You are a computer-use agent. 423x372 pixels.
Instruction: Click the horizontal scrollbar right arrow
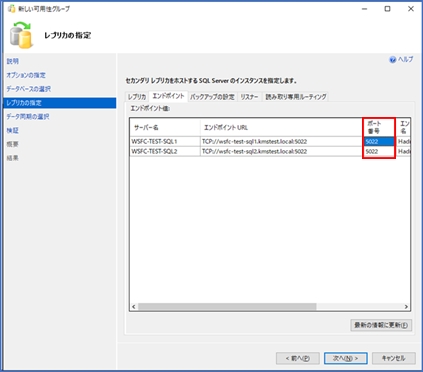pyautogui.click(x=406, y=307)
